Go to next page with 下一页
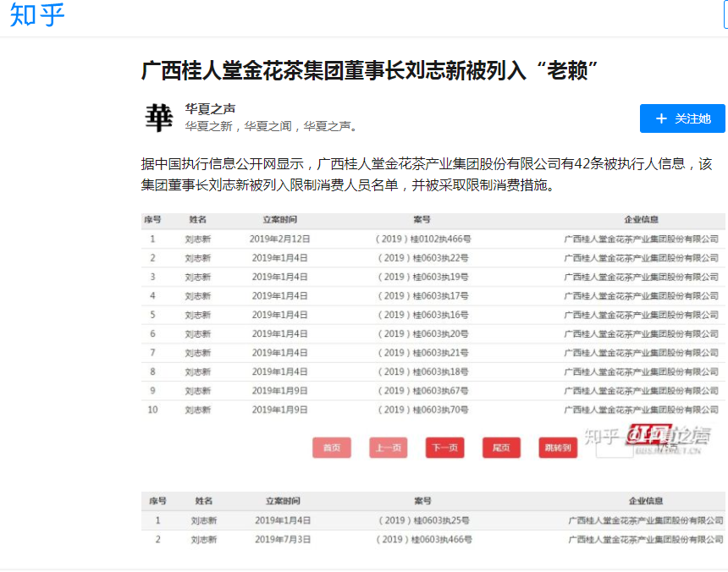The image size is (728, 572). tap(444, 448)
